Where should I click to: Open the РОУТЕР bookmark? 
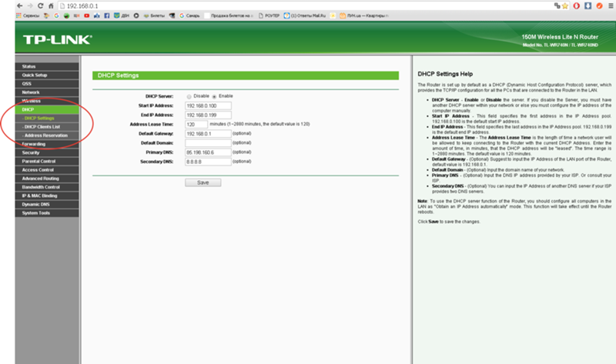point(269,15)
